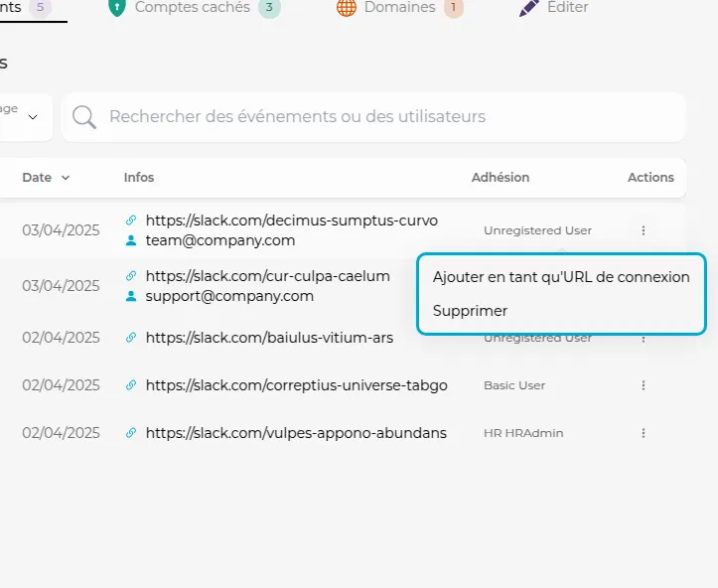Focus the Rechercher des événements search field

pyautogui.click(x=373, y=117)
